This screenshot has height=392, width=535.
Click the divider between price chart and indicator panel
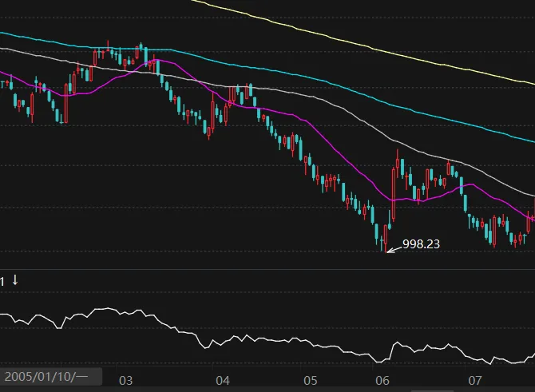(x=267, y=270)
